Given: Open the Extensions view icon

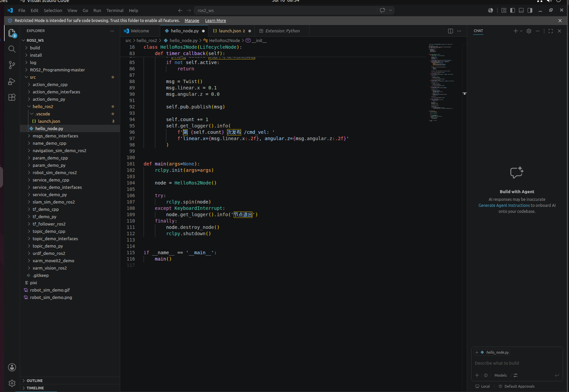Looking at the screenshot, I should click(x=12, y=97).
